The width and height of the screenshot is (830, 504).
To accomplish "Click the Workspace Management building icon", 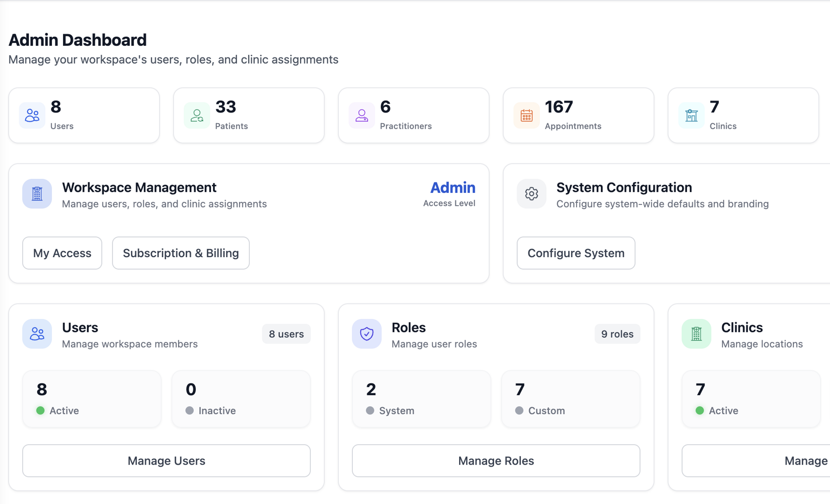I will click(x=37, y=194).
